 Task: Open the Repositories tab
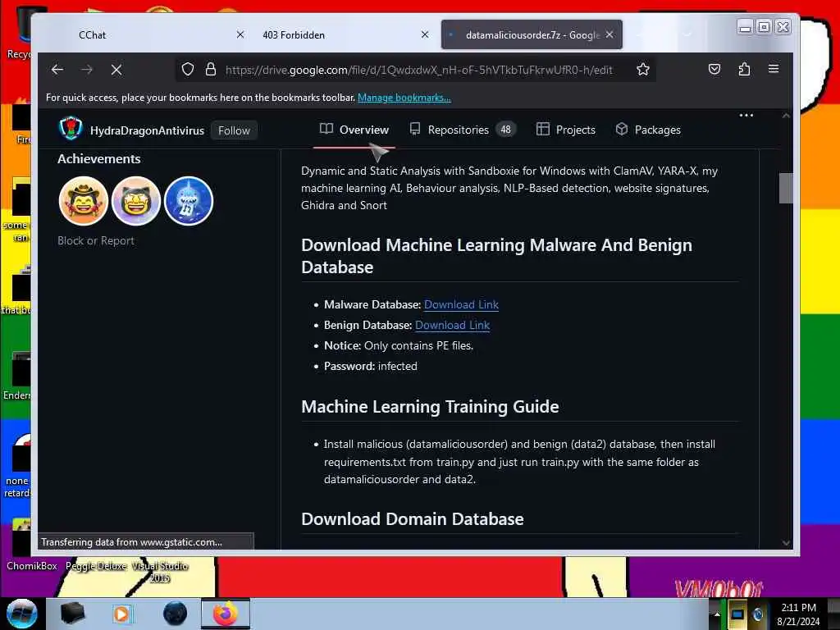coord(463,130)
